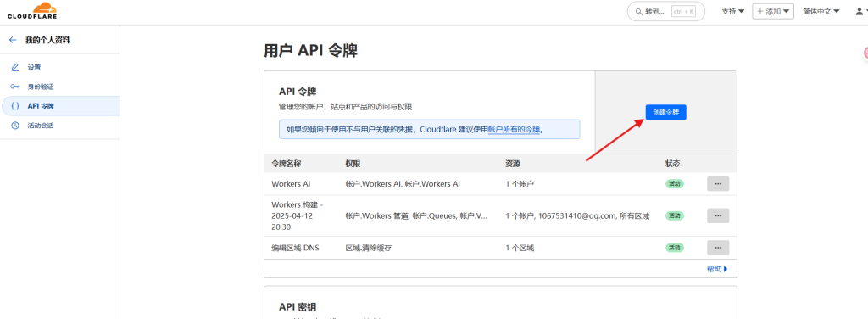Click the 用户 API 令牌 page title
The height and width of the screenshot is (319, 868).
click(310, 51)
